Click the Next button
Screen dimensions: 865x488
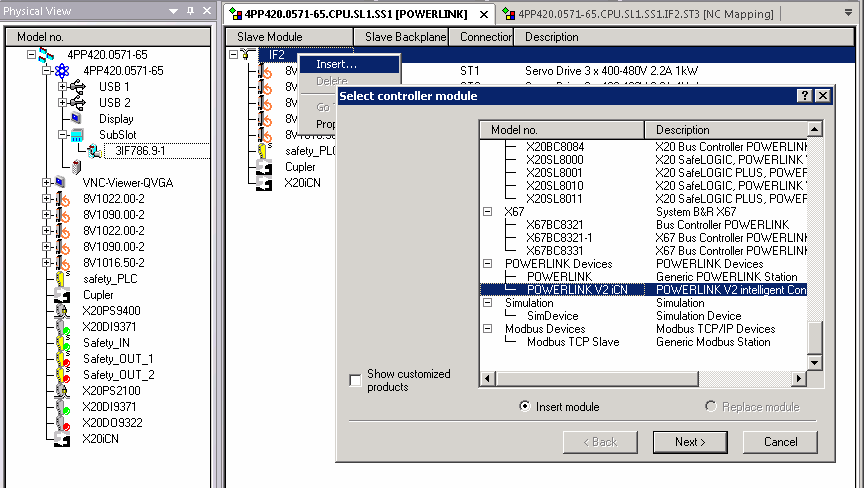690,442
